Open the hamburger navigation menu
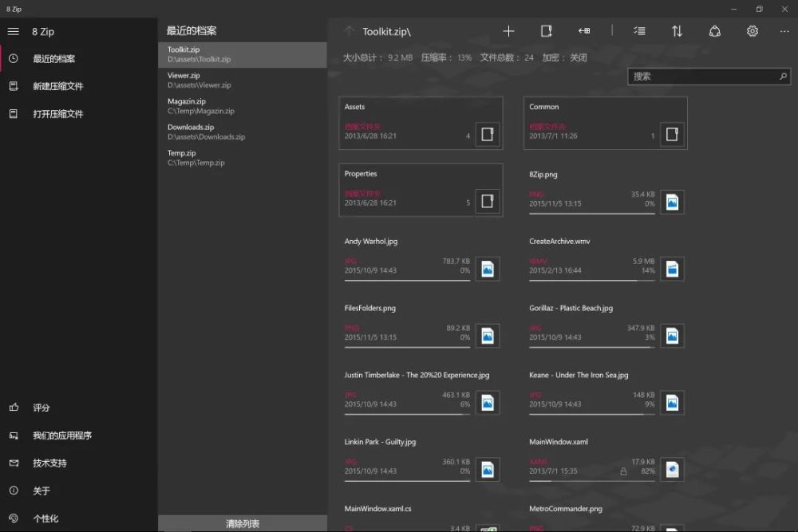The image size is (798, 532). (x=14, y=32)
